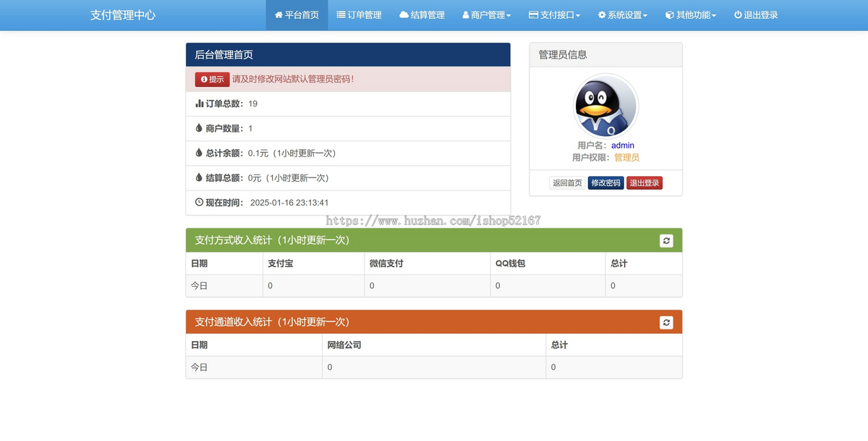Click the droplet icon beside 总计余额
The height and width of the screenshot is (441, 868).
(x=199, y=153)
